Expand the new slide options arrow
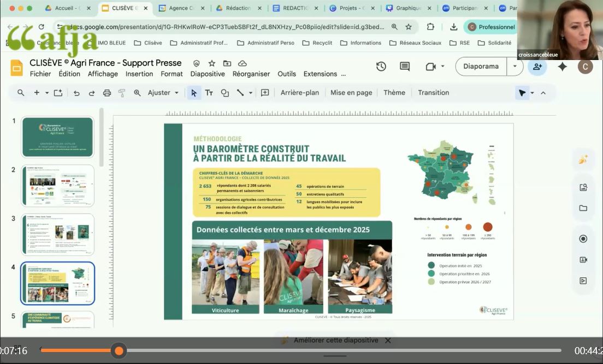 pos(47,93)
